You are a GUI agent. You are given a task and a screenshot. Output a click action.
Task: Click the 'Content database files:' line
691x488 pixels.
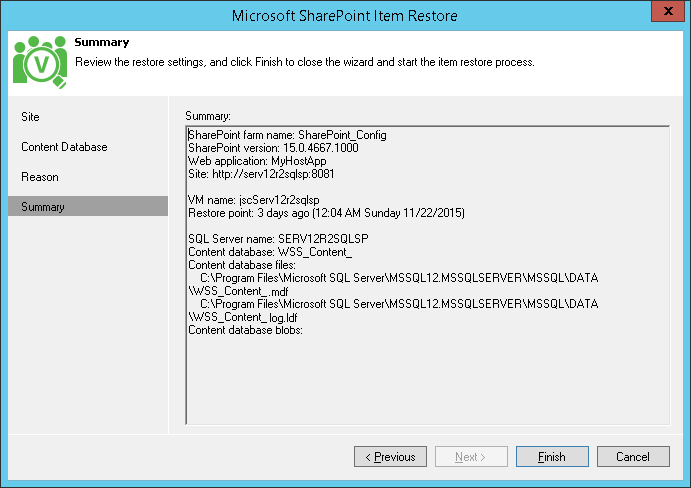(242, 265)
